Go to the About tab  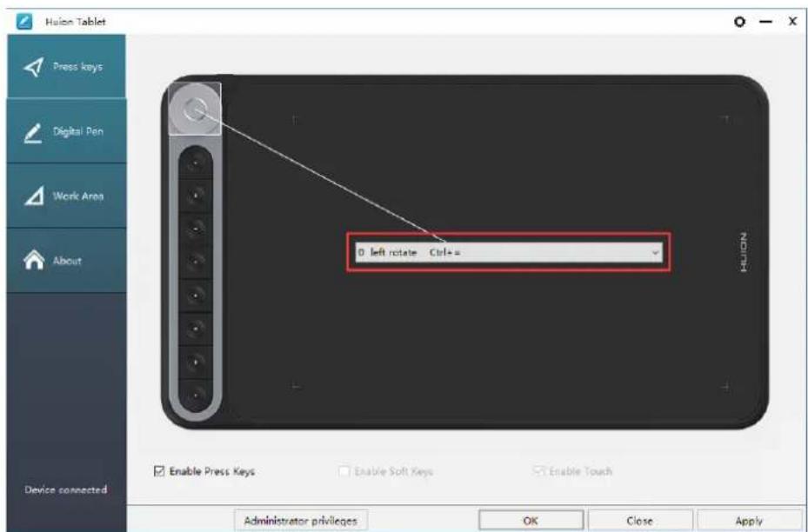tap(66, 261)
